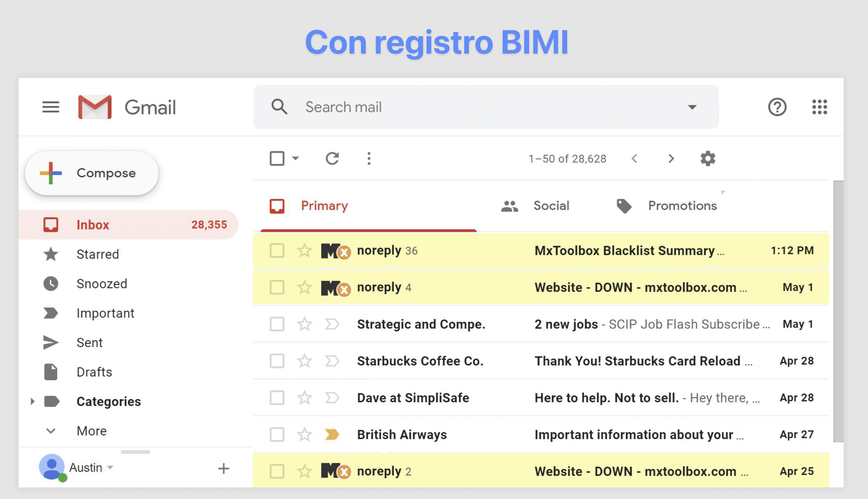Open the dropdown arrow beside Austin
This screenshot has height=499, width=868.
(x=110, y=467)
